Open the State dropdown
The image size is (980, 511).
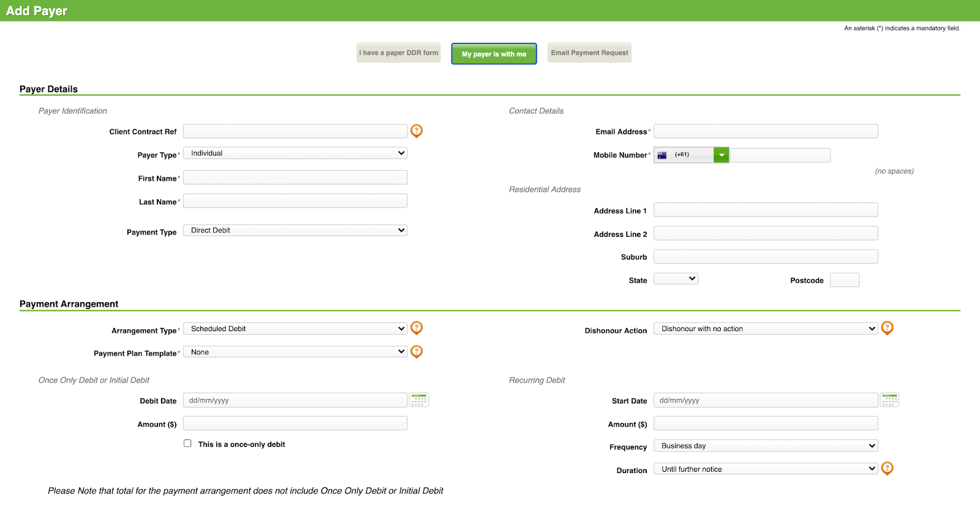[676, 278]
